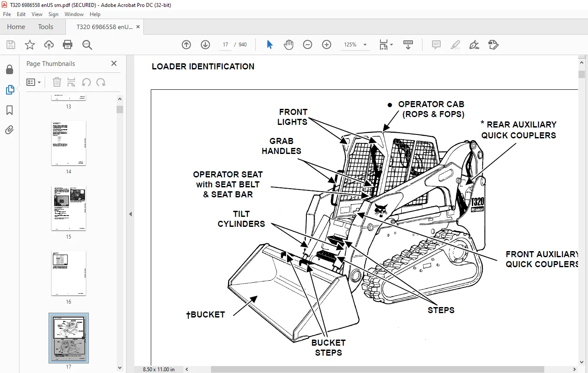Click the document vertical scrollbar down arrow
The width and height of the screenshot is (588, 373).
click(x=582, y=362)
